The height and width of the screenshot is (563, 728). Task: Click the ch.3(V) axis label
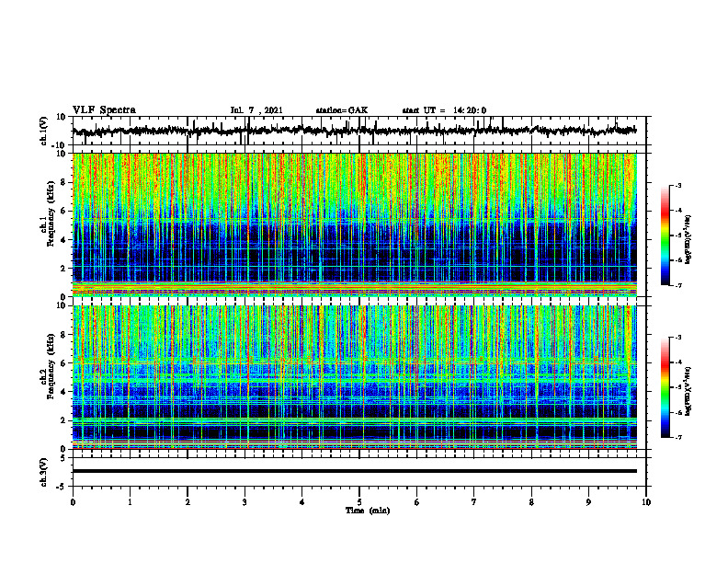(x=44, y=473)
